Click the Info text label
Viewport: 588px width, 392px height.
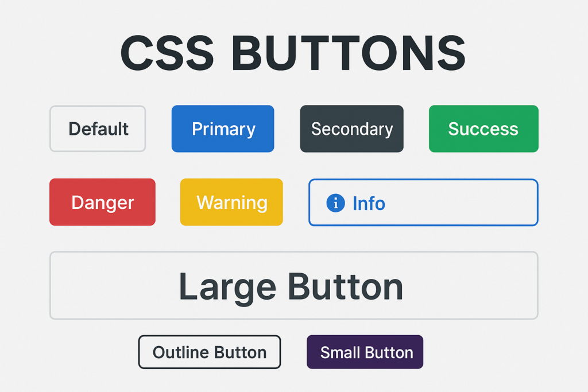point(369,204)
